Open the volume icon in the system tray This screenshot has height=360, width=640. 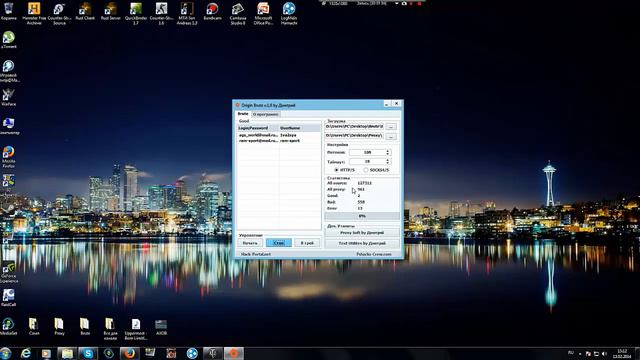[604, 353]
